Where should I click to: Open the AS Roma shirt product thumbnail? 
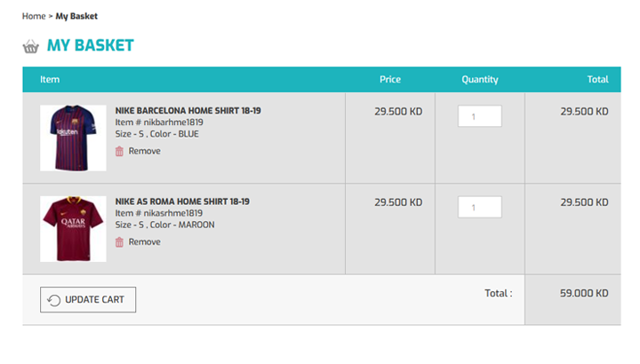(x=73, y=229)
